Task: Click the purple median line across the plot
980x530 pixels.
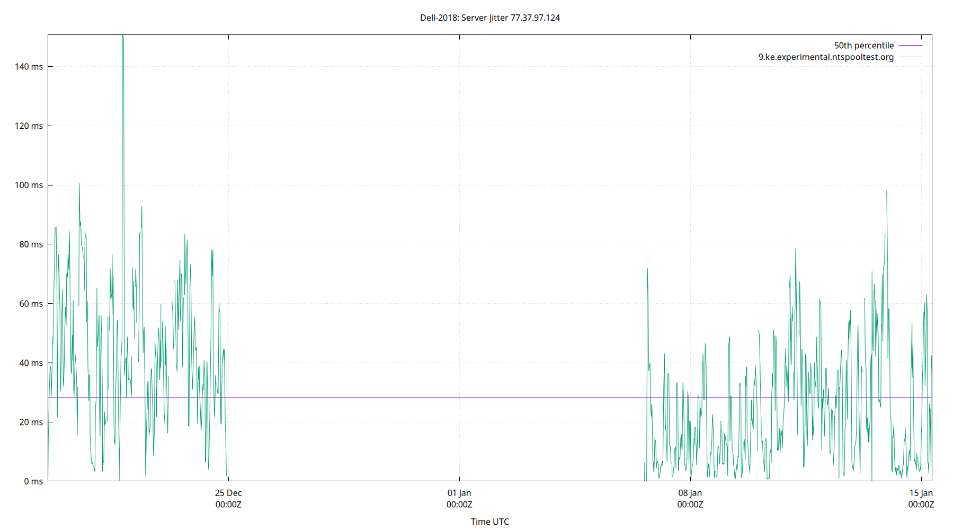Action: pos(477,396)
